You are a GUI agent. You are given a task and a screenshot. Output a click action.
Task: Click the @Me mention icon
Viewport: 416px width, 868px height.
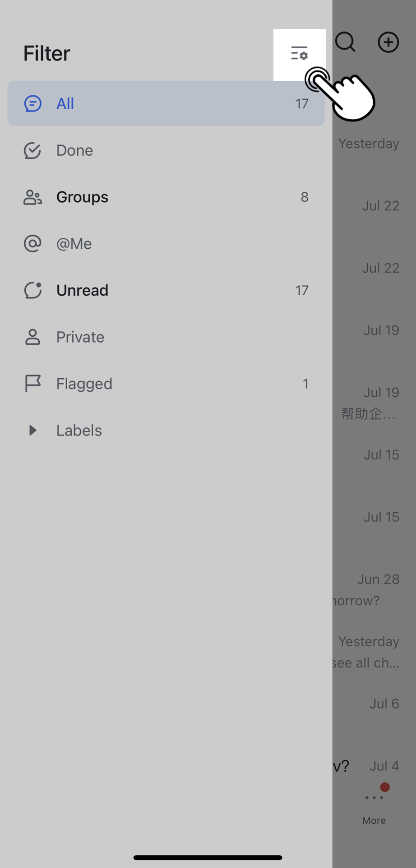(x=32, y=244)
